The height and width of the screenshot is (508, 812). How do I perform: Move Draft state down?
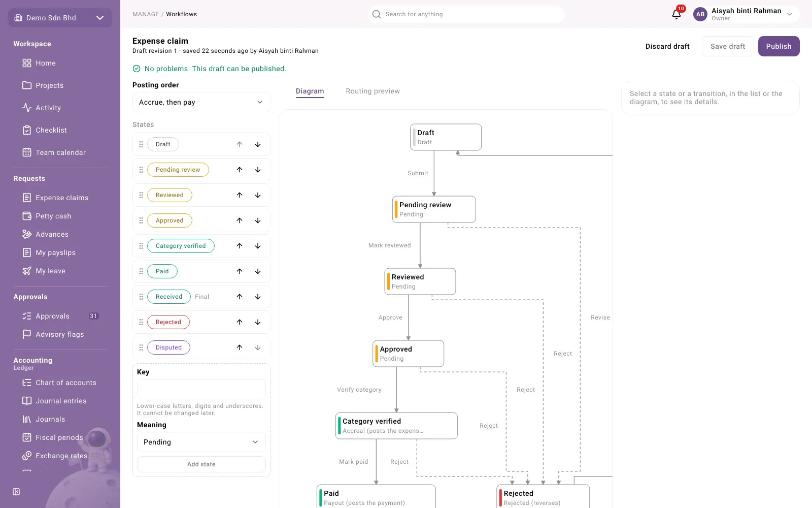(258, 144)
